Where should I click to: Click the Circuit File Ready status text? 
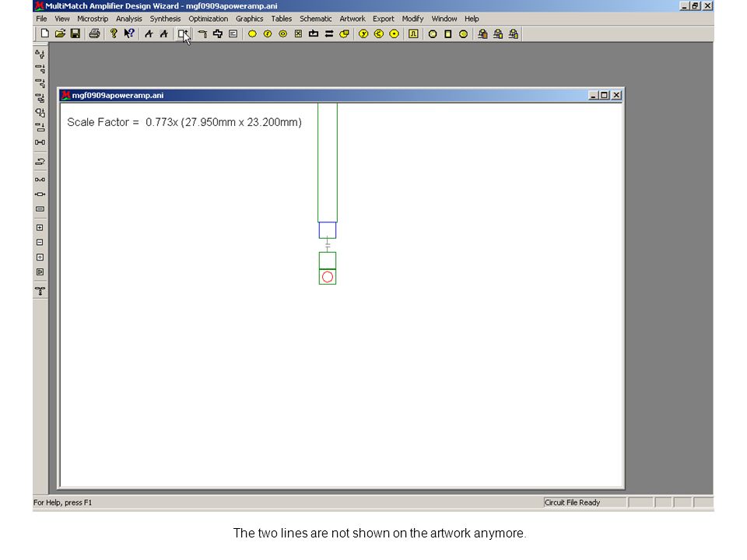(572, 502)
